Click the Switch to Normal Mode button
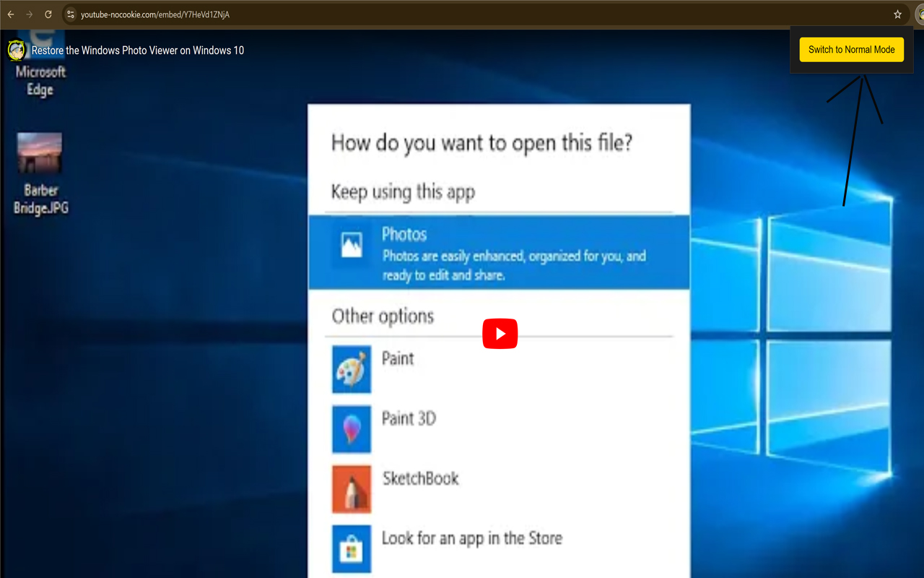The width and height of the screenshot is (924, 578). [852, 50]
